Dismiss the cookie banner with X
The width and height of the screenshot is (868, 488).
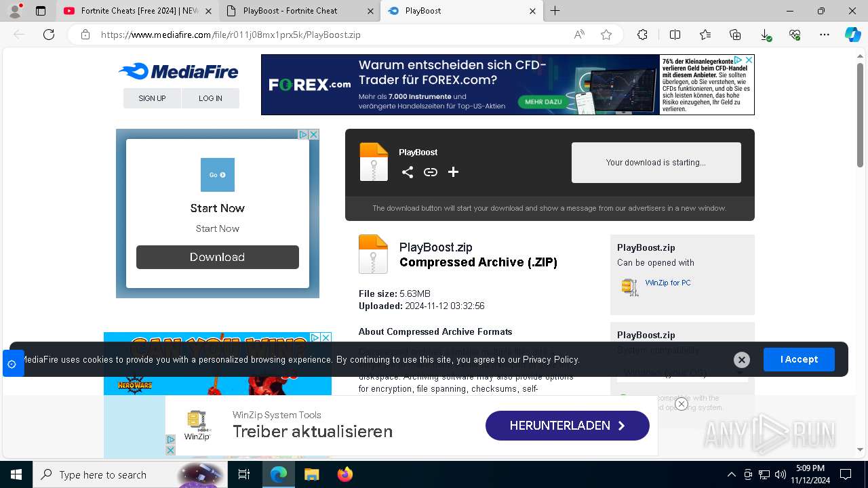tap(742, 360)
